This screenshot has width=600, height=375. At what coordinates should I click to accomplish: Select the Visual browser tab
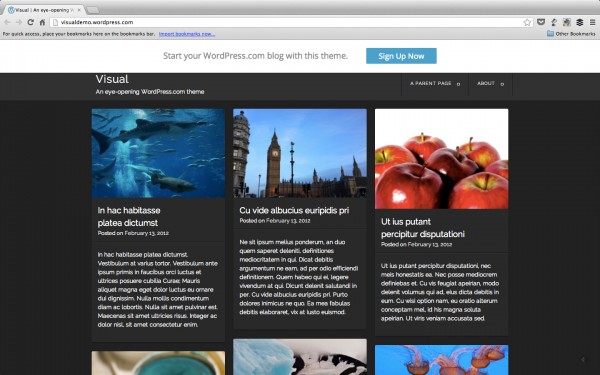click(45, 10)
